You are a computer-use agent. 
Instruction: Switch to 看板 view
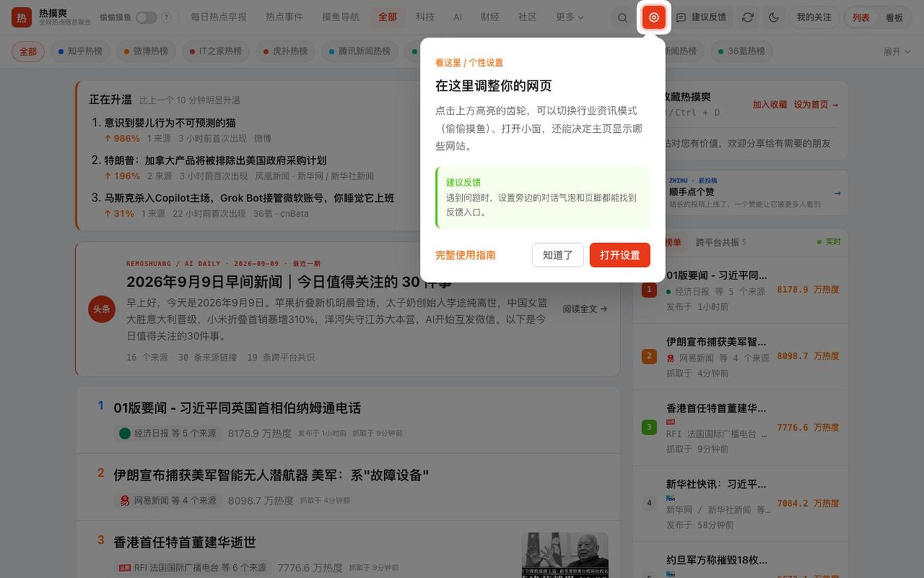894,18
